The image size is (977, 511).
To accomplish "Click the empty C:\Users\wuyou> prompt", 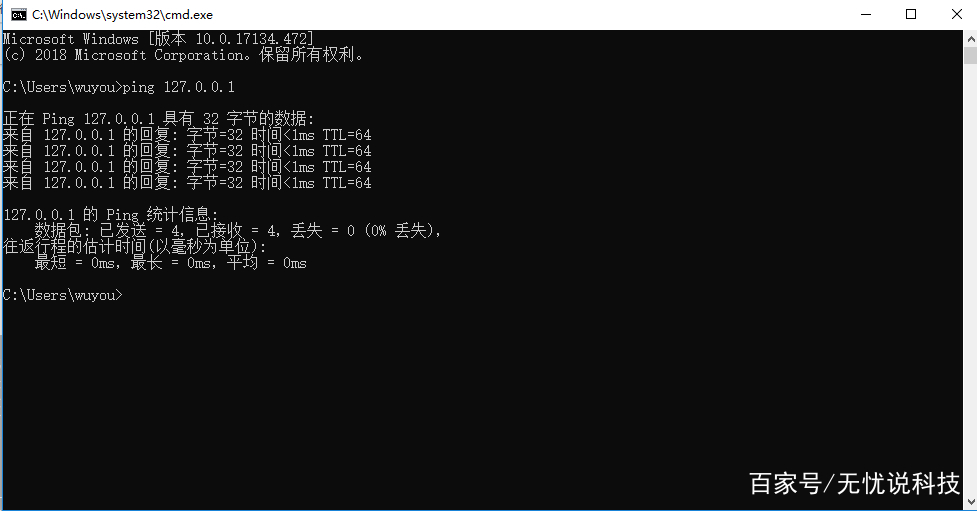I will [62, 295].
